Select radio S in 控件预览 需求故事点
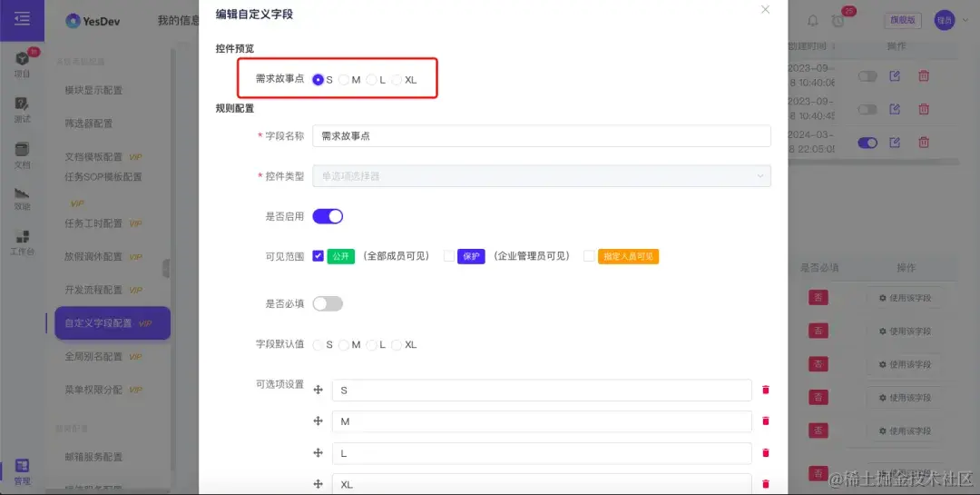The width and height of the screenshot is (980, 495). click(318, 80)
